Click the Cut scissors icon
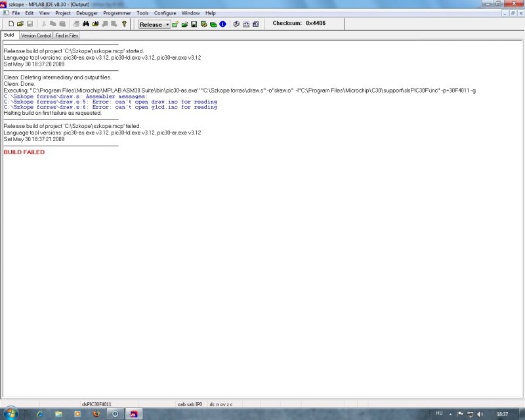525x420 pixels. (43, 24)
